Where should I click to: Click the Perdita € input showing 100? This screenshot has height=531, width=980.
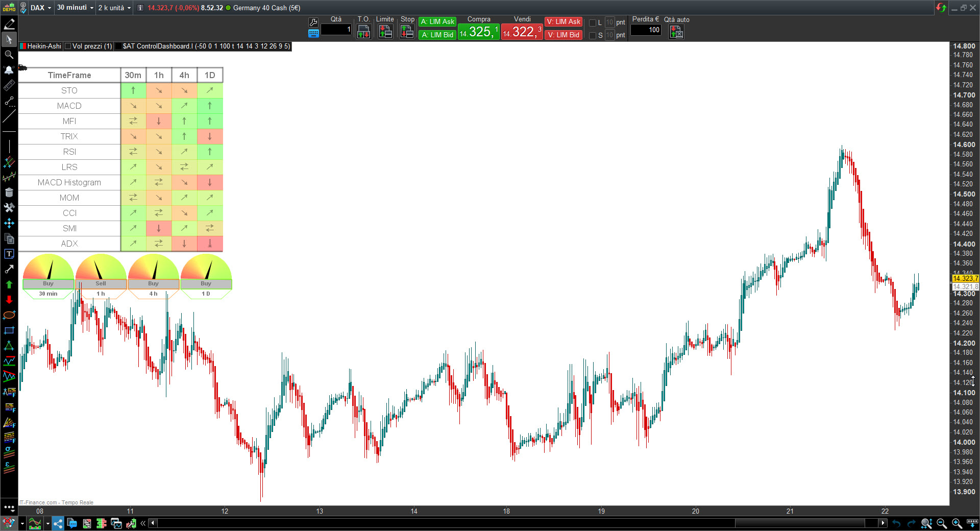646,30
